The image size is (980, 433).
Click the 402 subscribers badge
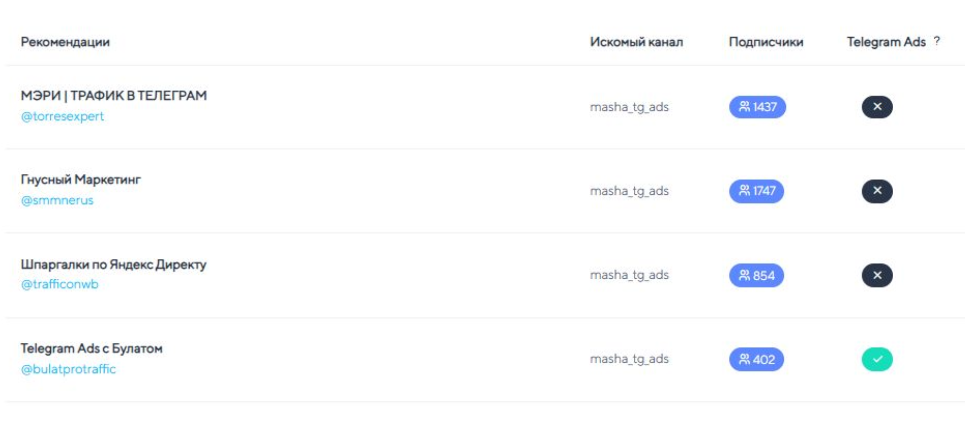click(x=756, y=359)
